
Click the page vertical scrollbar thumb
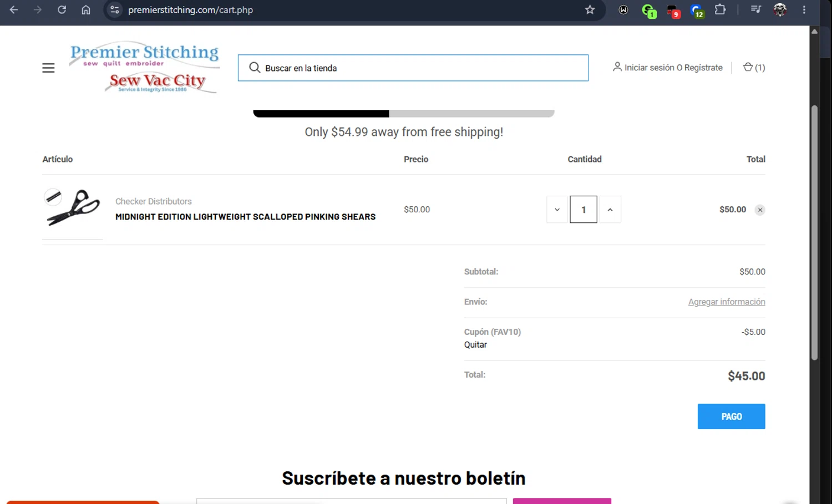[x=814, y=233]
